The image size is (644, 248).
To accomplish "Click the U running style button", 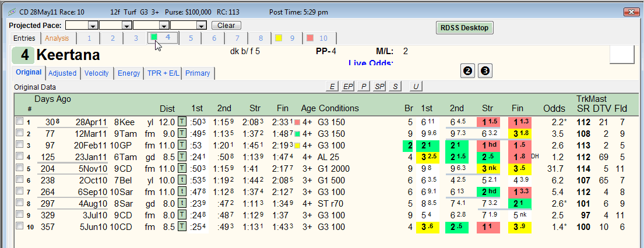I will point(416,87).
